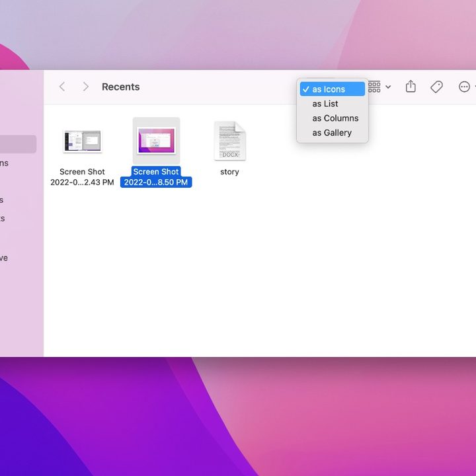Click the "2022-0...2.43 PM" file label
The image size is (476, 476).
click(82, 182)
